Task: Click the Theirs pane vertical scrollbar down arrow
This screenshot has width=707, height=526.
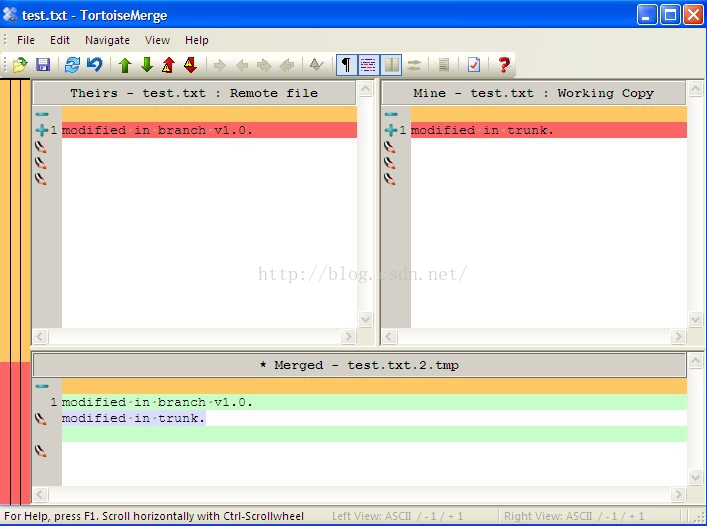Action: point(365,320)
